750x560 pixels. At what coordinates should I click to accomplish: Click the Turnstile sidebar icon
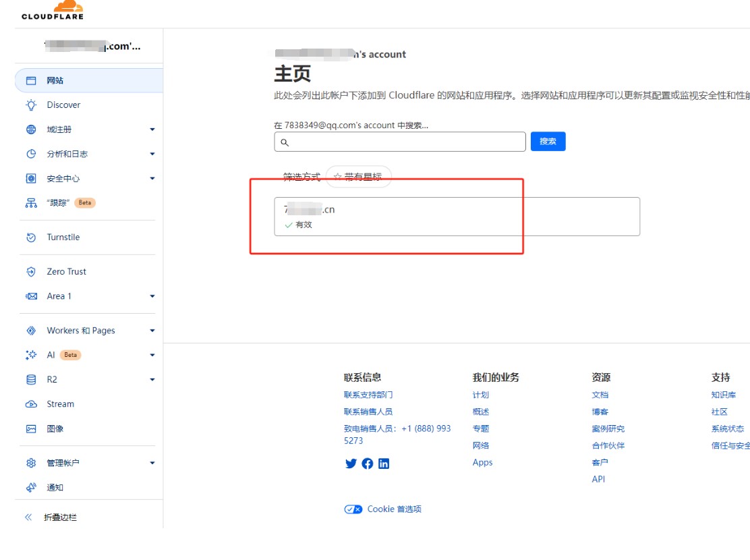click(x=31, y=237)
